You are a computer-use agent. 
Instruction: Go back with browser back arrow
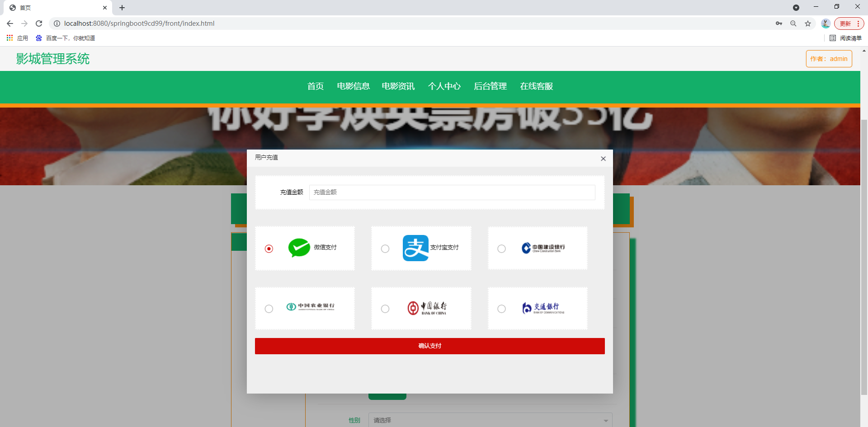click(10, 23)
